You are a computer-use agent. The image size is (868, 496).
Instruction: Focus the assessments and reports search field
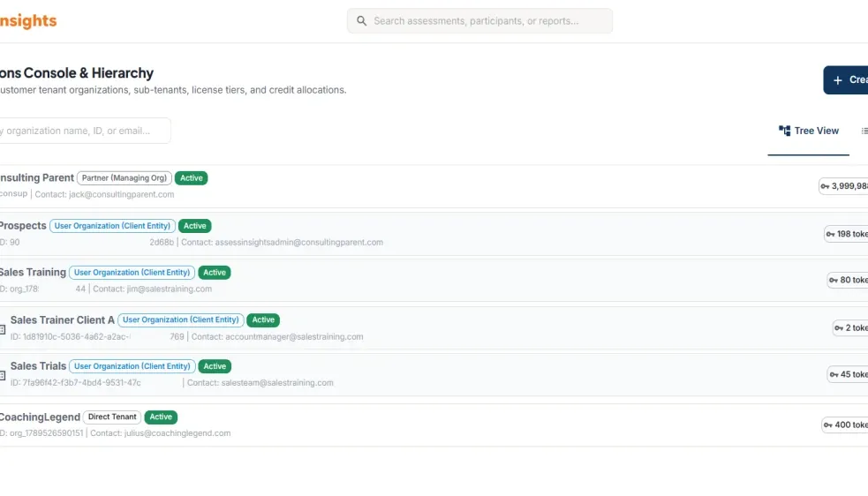click(x=480, y=21)
